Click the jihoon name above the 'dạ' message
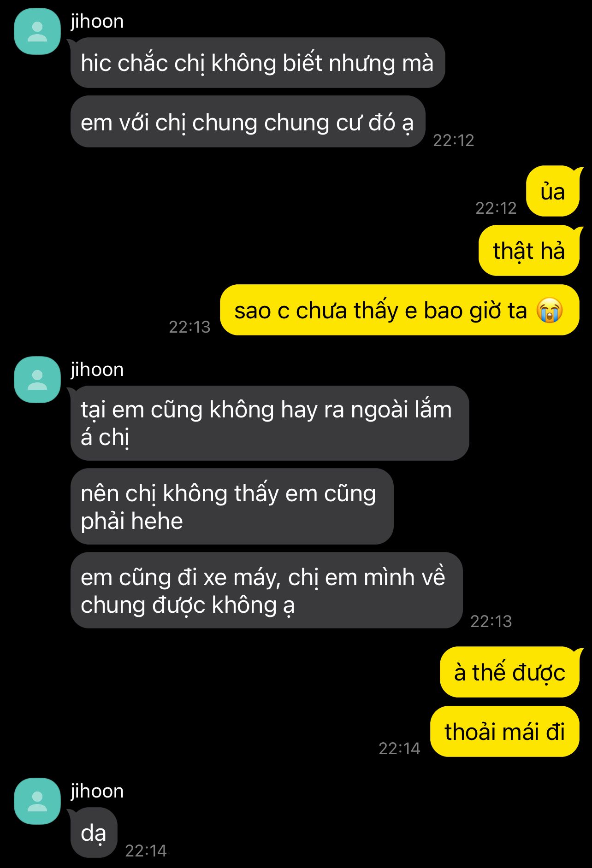The image size is (592, 868). [x=97, y=792]
